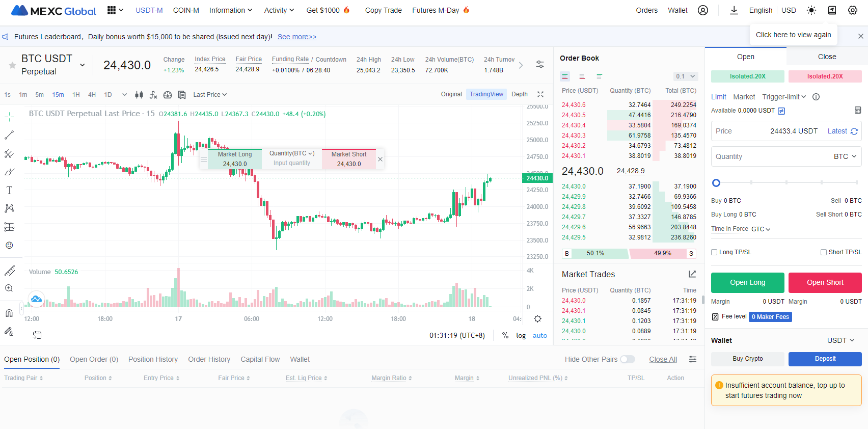The height and width of the screenshot is (429, 868).
Task: Switch chart to Depth view
Action: 520,94
